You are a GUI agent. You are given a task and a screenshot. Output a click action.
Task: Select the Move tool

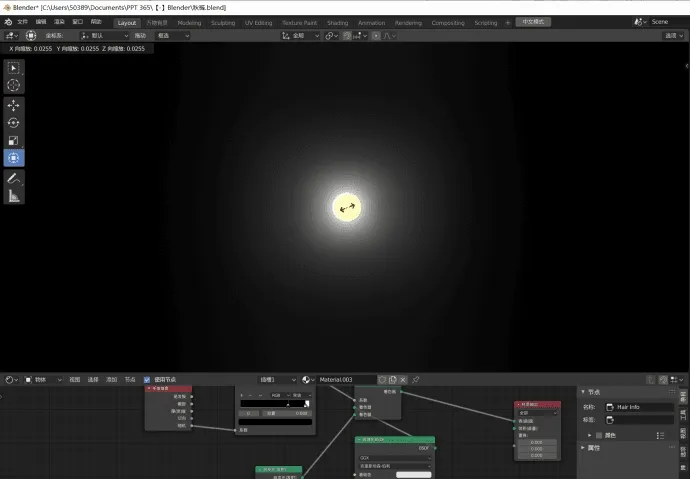14,105
